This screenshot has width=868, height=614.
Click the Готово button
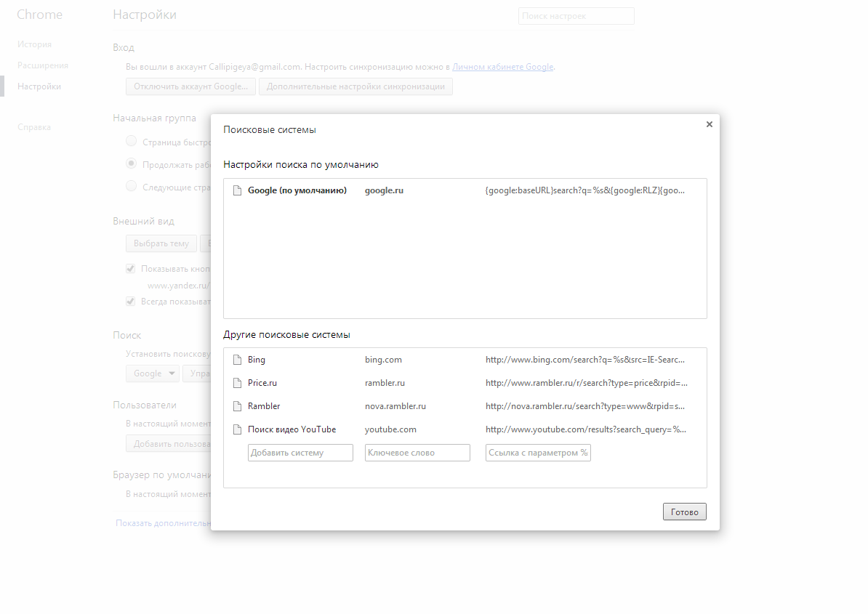pyautogui.click(x=684, y=512)
